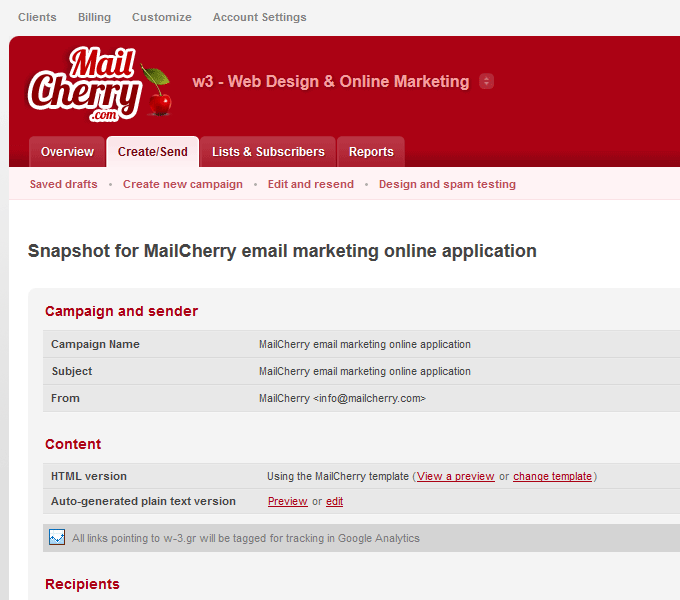This screenshot has width=680, height=600.
Task: Select the Subject value text
Action: [365, 372]
